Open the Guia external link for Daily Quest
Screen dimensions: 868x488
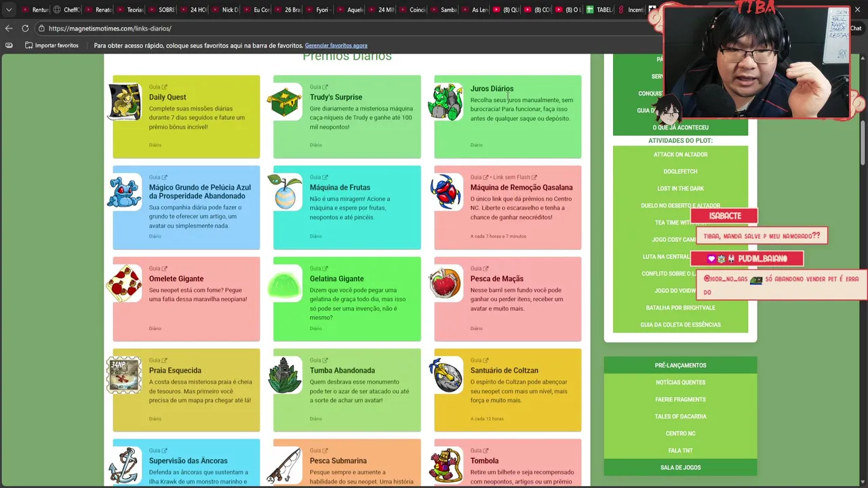point(158,87)
